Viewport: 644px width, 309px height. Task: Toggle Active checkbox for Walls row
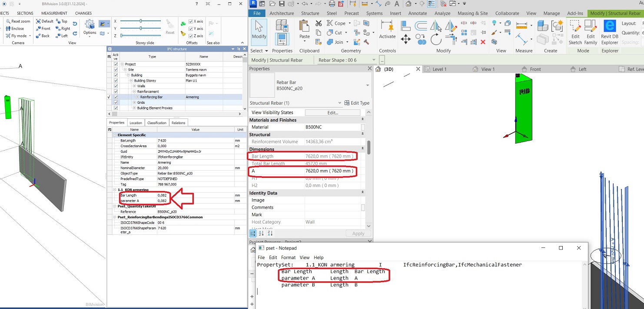coord(116,86)
